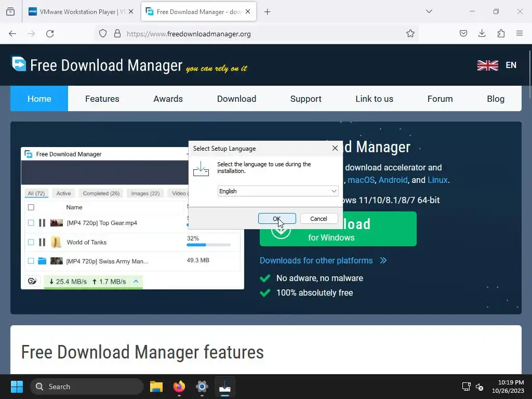
Task: Open the Blog navigation item
Action: [x=496, y=99]
